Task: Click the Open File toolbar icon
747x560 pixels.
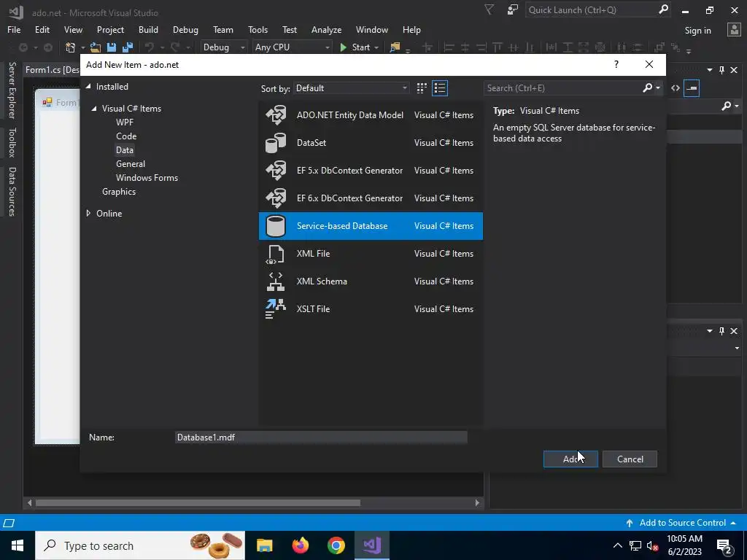Action: [x=96, y=47]
